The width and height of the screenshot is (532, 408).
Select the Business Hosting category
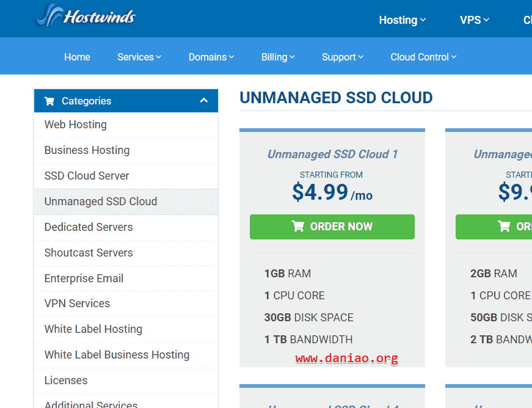[x=126, y=151]
